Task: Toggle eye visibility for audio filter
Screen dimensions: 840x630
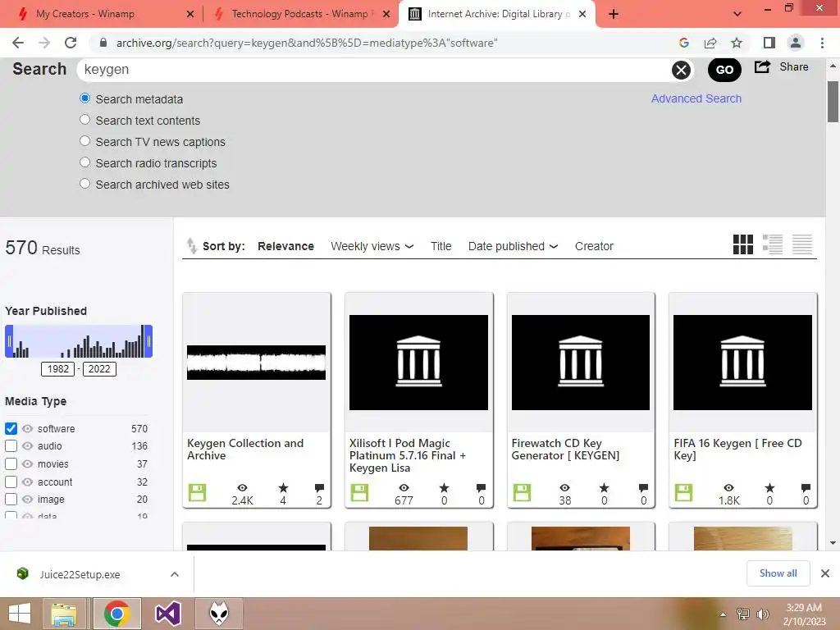Action: tap(27, 445)
